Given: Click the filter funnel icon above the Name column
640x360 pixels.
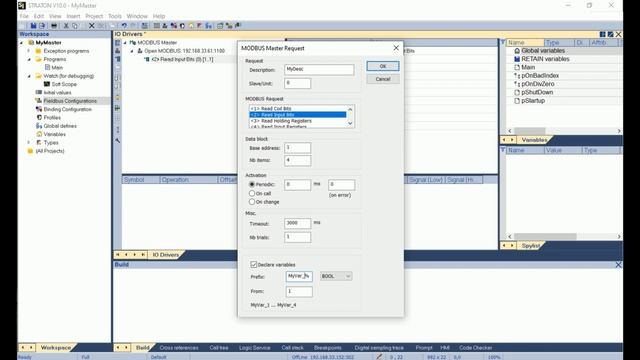Looking at the screenshot, I should 503,42.
